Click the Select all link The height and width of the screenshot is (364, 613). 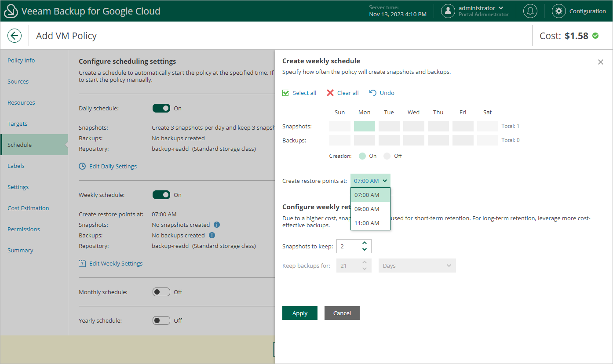pos(304,93)
